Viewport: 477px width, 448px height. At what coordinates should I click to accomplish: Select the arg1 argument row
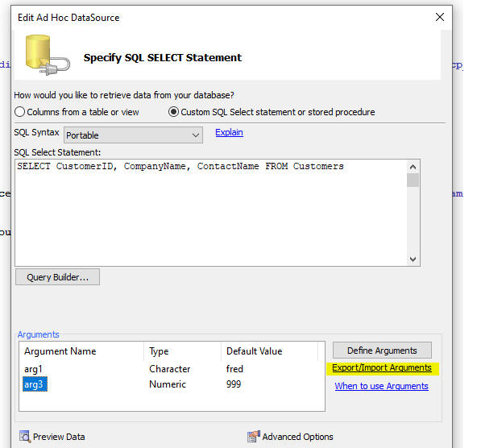point(172,369)
